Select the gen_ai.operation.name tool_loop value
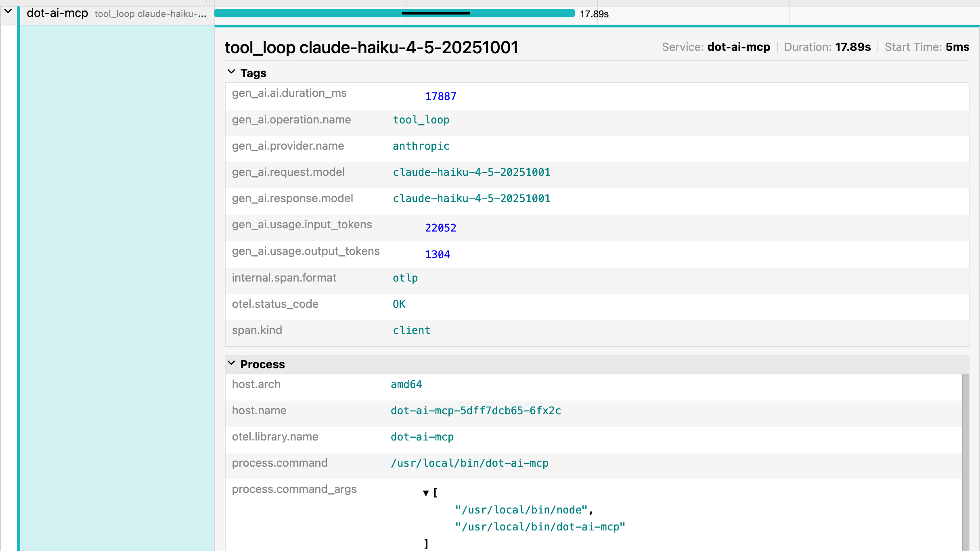 click(421, 120)
